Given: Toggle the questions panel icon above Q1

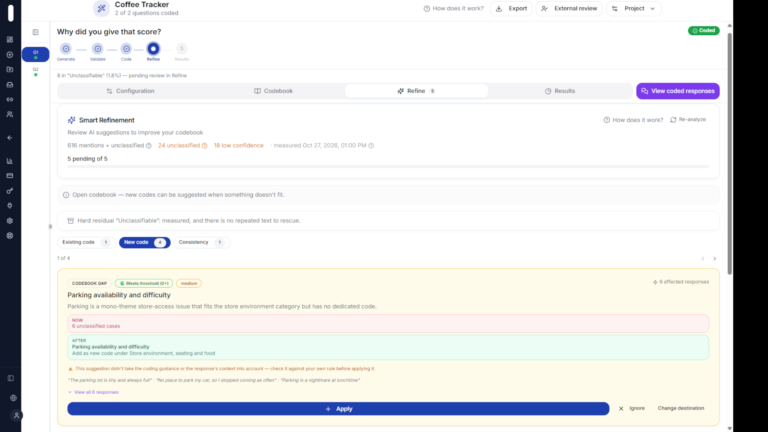Looking at the screenshot, I should (x=36, y=32).
